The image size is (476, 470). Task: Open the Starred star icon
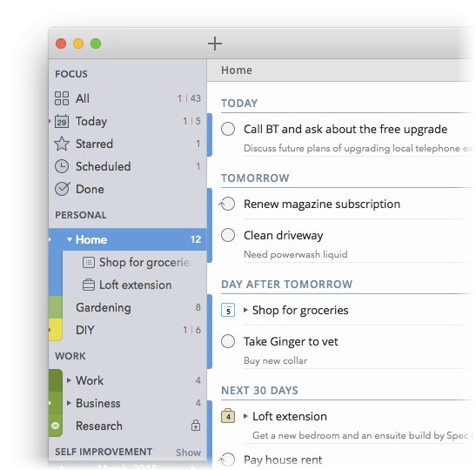[x=62, y=144]
